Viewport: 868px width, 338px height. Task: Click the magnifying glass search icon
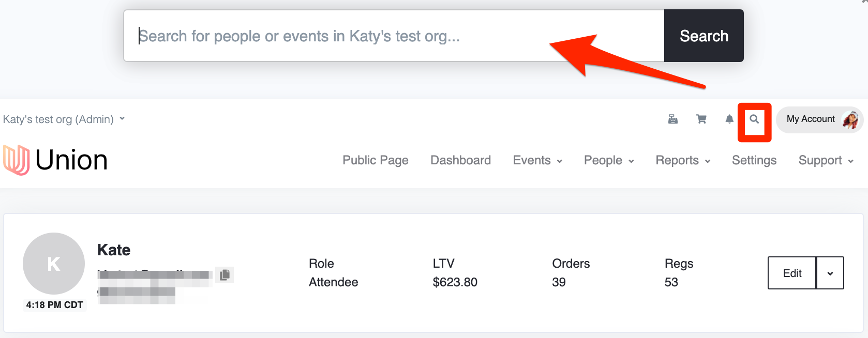754,119
